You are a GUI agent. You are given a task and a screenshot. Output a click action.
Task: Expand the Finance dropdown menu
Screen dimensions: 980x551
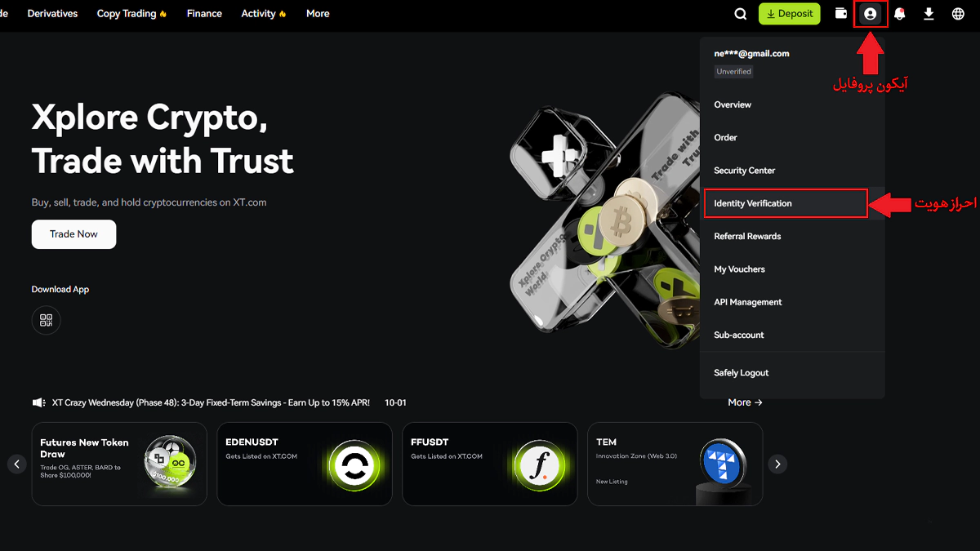pos(204,14)
